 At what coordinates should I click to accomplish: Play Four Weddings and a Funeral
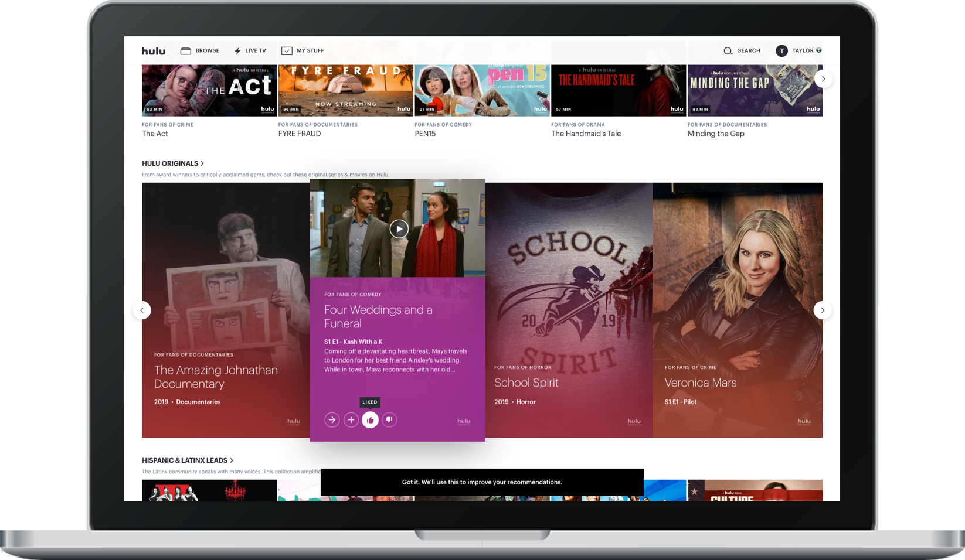coord(399,229)
